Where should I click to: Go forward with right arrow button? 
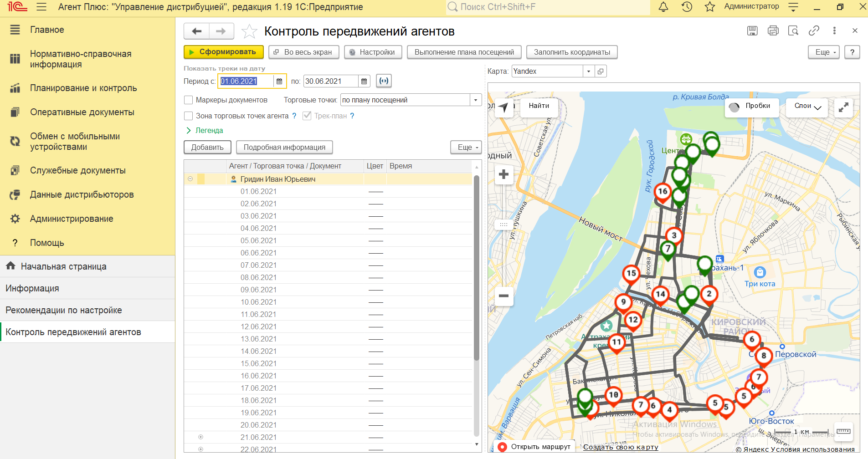click(x=221, y=31)
